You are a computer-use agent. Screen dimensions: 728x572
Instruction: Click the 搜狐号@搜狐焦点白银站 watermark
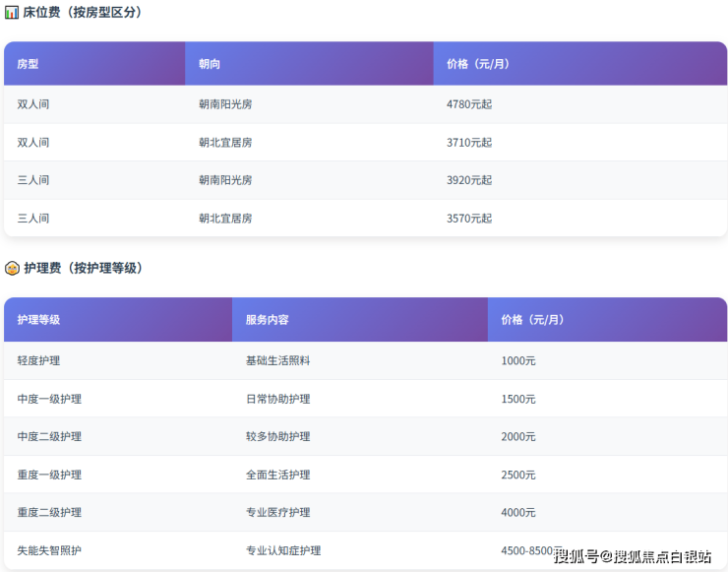[x=632, y=556]
